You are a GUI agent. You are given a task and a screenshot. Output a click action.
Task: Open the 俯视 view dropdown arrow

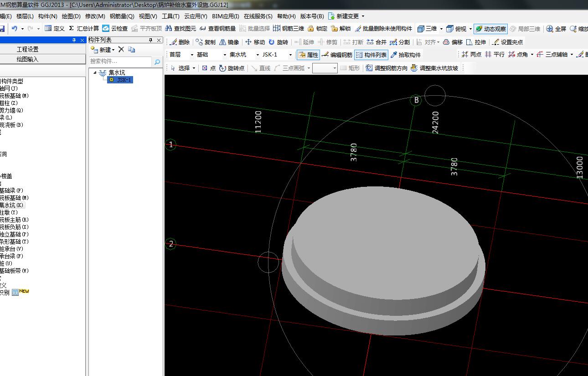470,29
